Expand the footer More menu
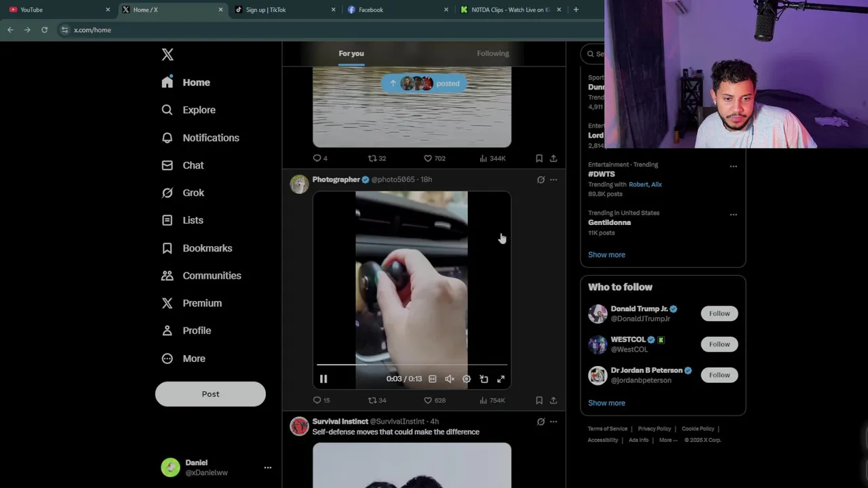 point(668,440)
